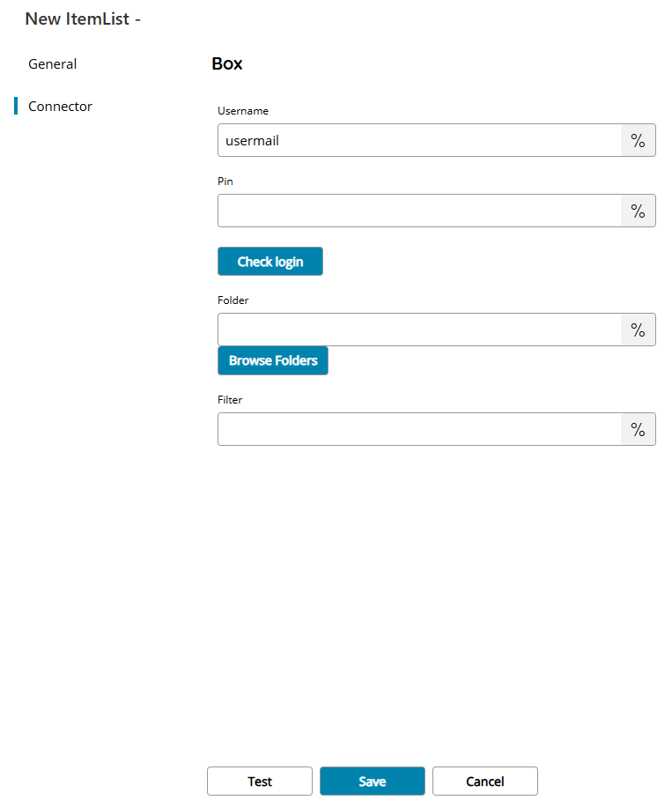Save the new ItemList
This screenshot has height=800, width=672.
click(x=373, y=781)
